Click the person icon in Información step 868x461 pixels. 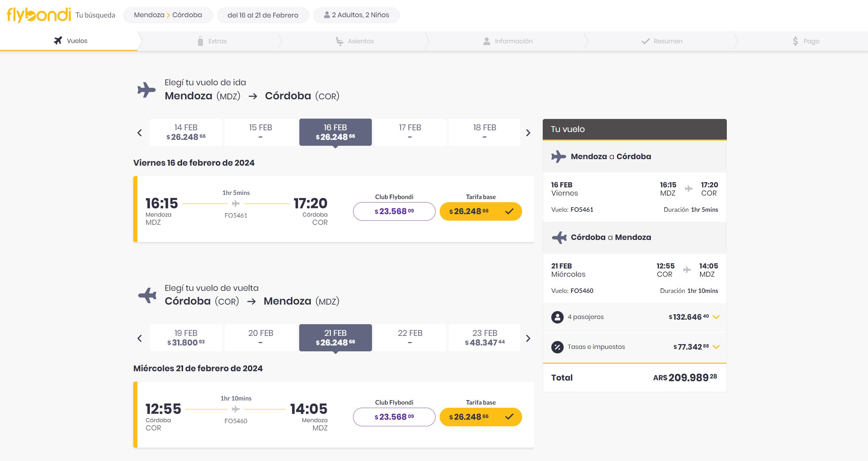486,41
